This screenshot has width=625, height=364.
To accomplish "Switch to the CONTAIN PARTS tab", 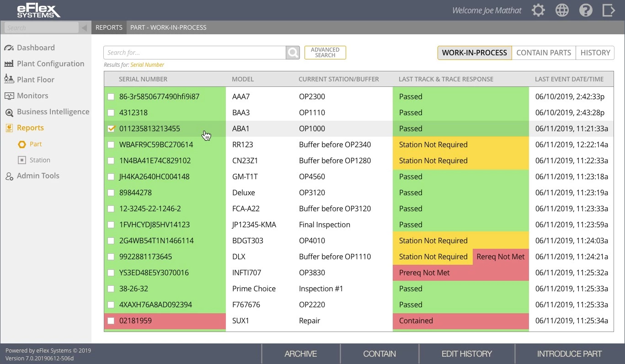I will [543, 53].
